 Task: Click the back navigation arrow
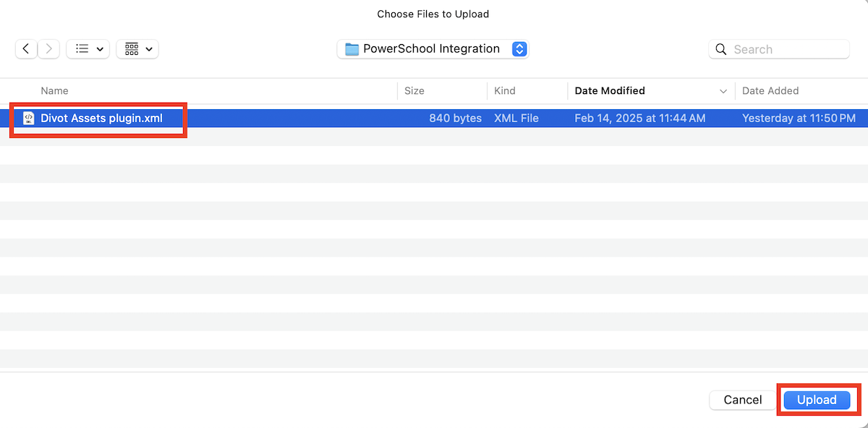pyautogui.click(x=26, y=49)
